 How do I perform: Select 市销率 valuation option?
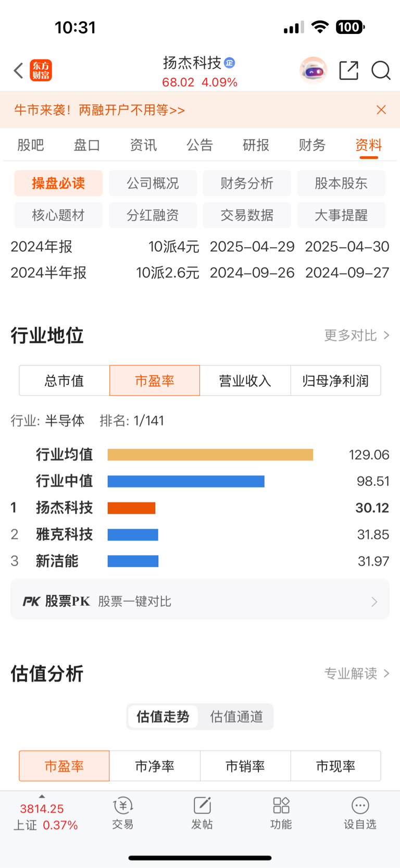pyautogui.click(x=245, y=766)
